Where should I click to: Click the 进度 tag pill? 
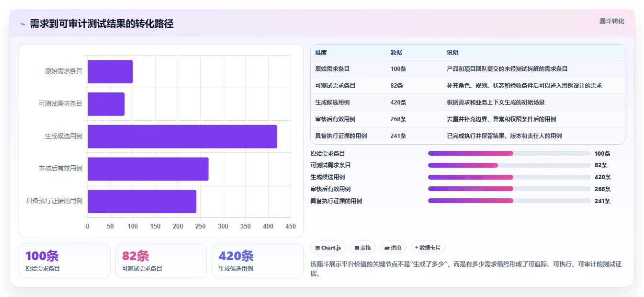click(x=393, y=248)
